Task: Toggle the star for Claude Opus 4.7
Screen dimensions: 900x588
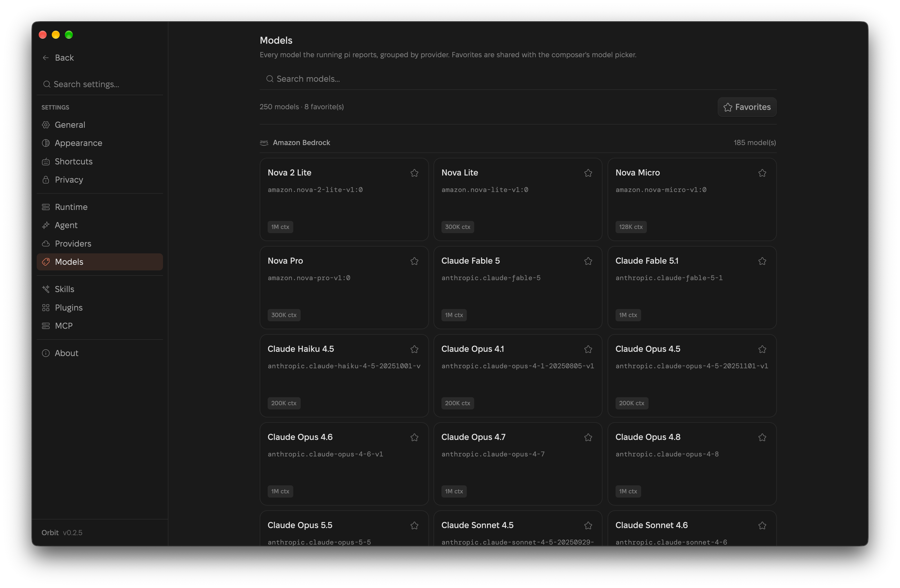Action: click(x=588, y=437)
